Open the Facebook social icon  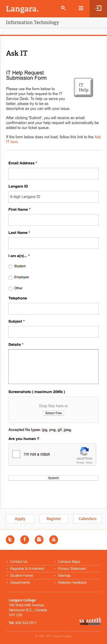[x=25, y=539]
